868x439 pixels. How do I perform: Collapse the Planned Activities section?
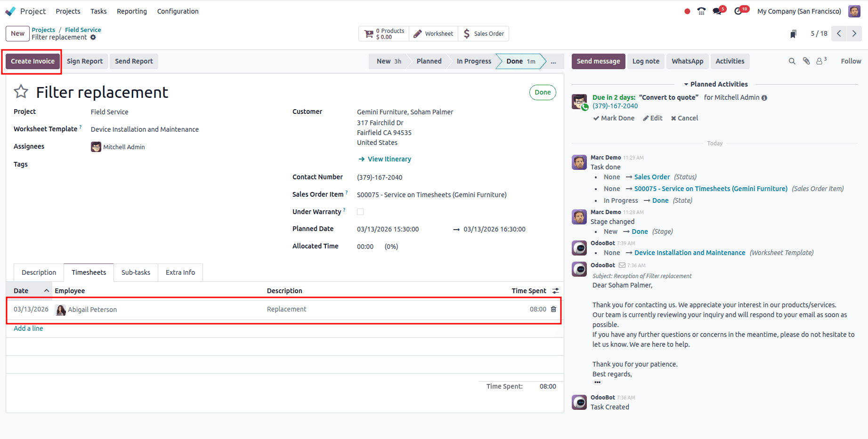click(686, 84)
